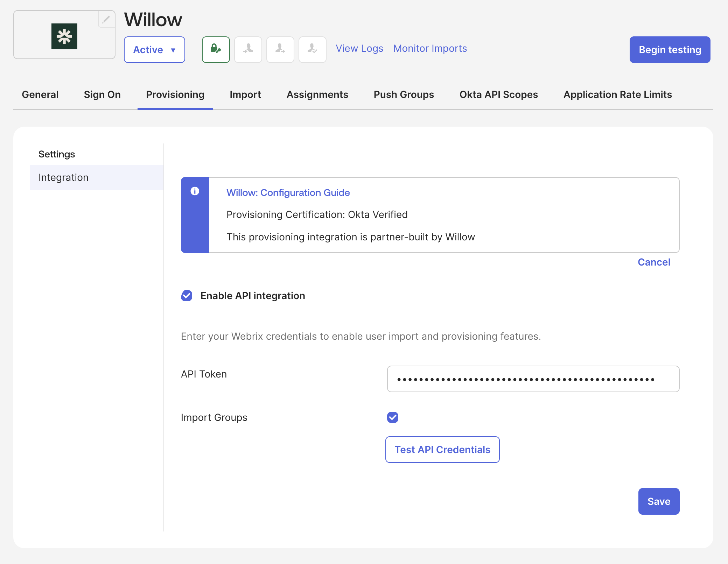Viewport: 728px width, 564px height.
Task: Click the API Token label
Action: (x=204, y=374)
